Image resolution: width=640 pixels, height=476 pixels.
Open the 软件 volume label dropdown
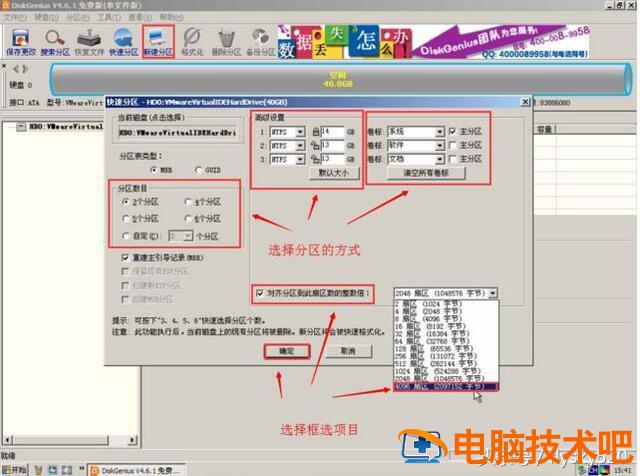click(440, 145)
